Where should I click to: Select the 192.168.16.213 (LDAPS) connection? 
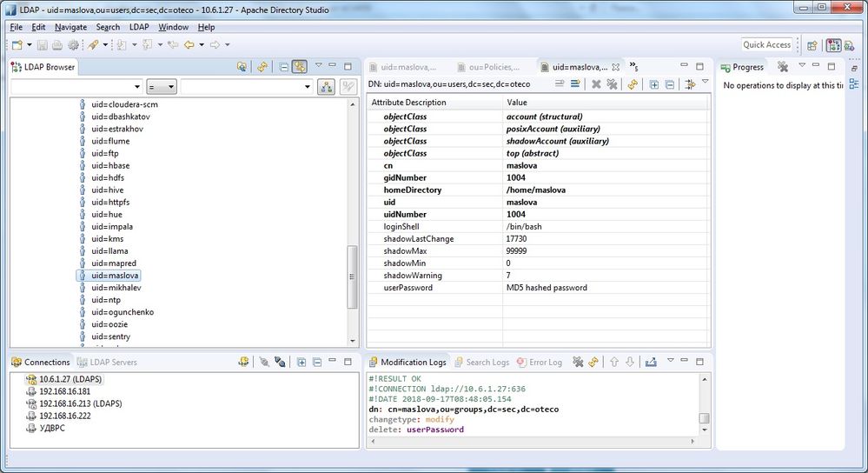point(80,403)
